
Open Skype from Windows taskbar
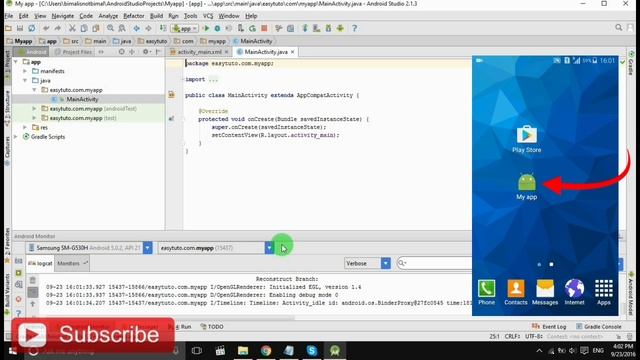312,351
